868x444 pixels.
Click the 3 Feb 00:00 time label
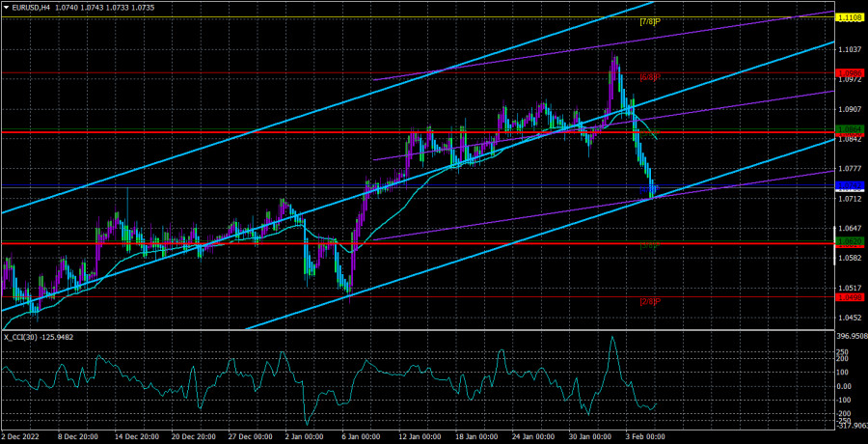click(x=645, y=437)
